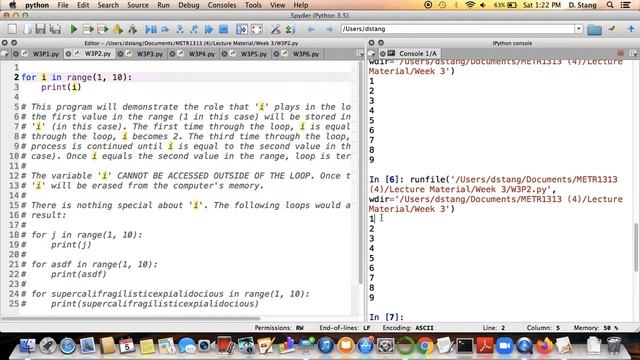640x360 pixels.
Task: Open the PYTHONPATH manager
Action: coord(290,29)
